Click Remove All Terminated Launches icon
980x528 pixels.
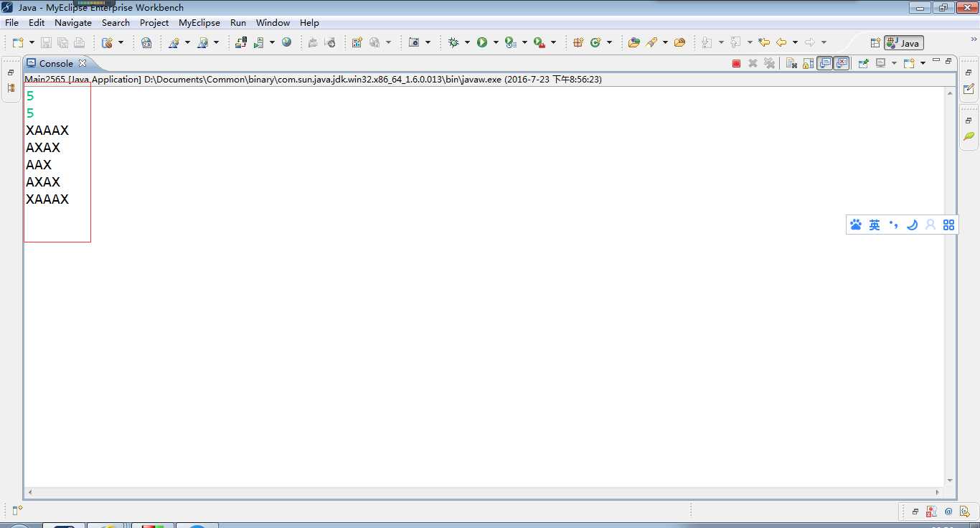(x=769, y=63)
